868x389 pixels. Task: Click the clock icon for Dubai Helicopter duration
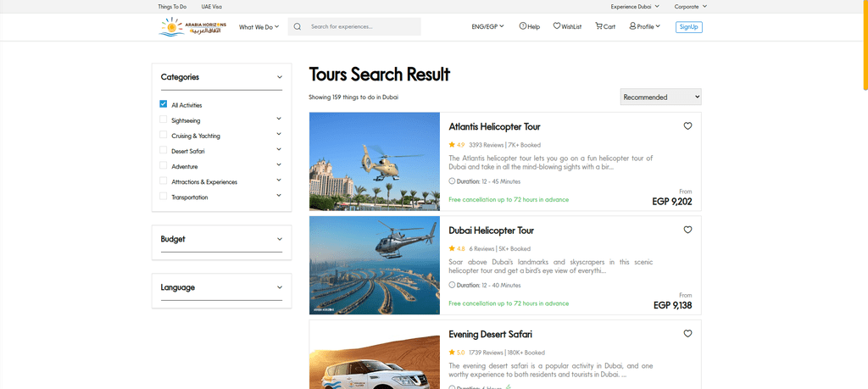[x=452, y=285]
